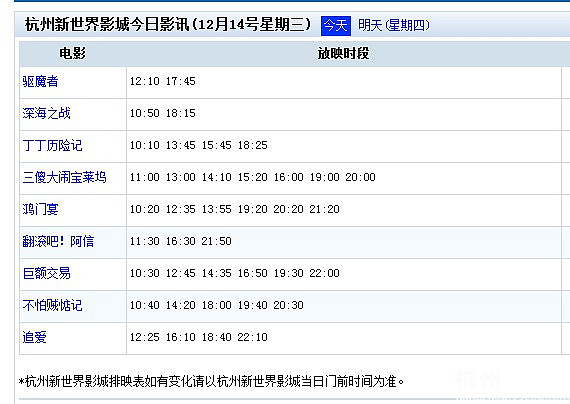Screen dimensions: 570x404
Task: Click the 20:30 showtime for 不怕贼惦记
Action: click(289, 305)
